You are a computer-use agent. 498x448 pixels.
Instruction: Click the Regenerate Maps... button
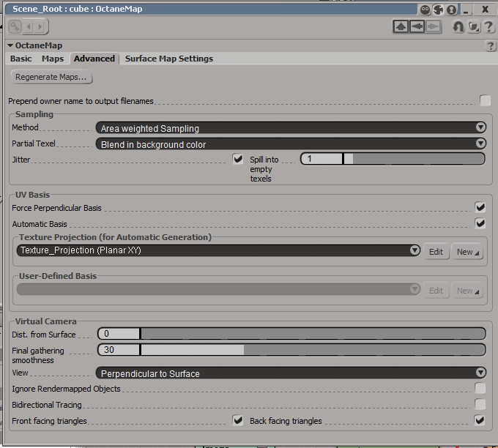[x=51, y=77]
